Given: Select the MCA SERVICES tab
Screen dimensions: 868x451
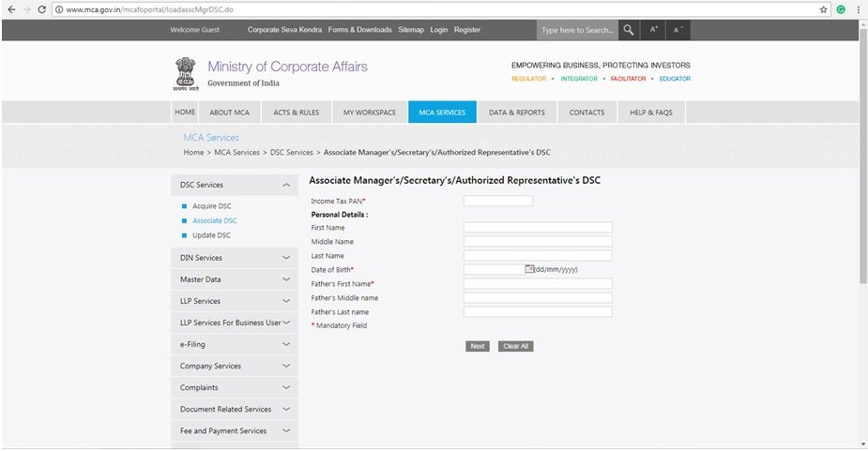Looking at the screenshot, I should coord(442,113).
